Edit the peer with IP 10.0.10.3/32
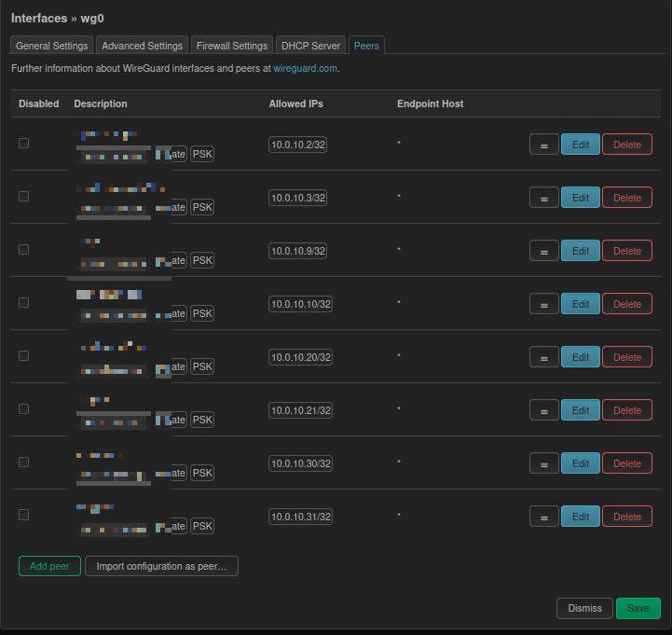Screen dimensions: 672x635 click(580, 198)
